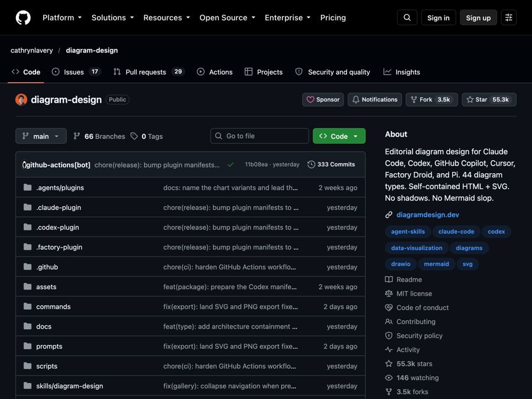Click the scales icon beside MIT license
Viewport: 532px width, 399px height.
(389, 293)
